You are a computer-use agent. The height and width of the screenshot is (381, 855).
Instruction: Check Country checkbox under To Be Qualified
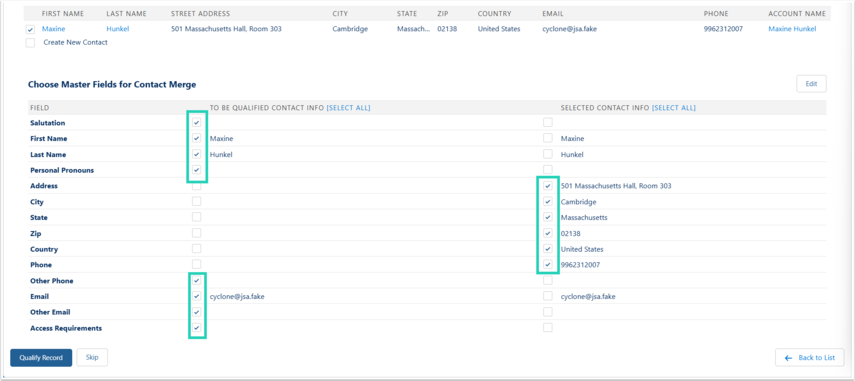(x=196, y=249)
